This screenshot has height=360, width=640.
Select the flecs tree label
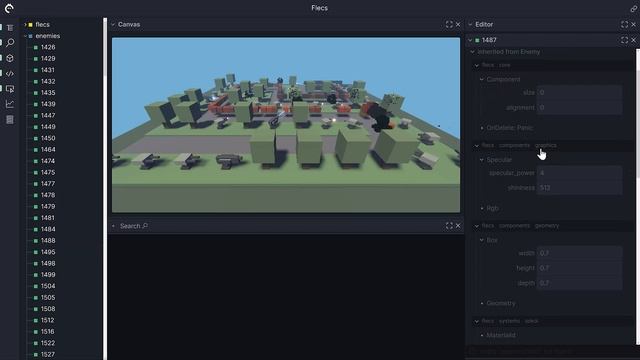click(42, 24)
